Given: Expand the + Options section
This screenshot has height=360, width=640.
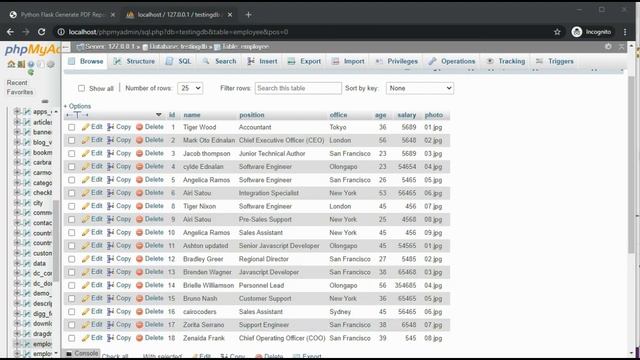Looking at the screenshot, I should (77, 106).
